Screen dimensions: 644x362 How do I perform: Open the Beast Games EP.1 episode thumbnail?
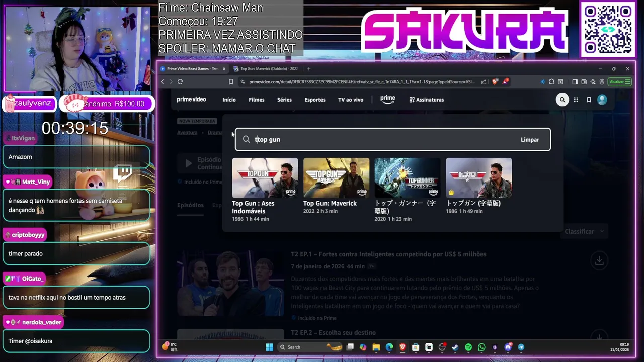pyautogui.click(x=230, y=283)
